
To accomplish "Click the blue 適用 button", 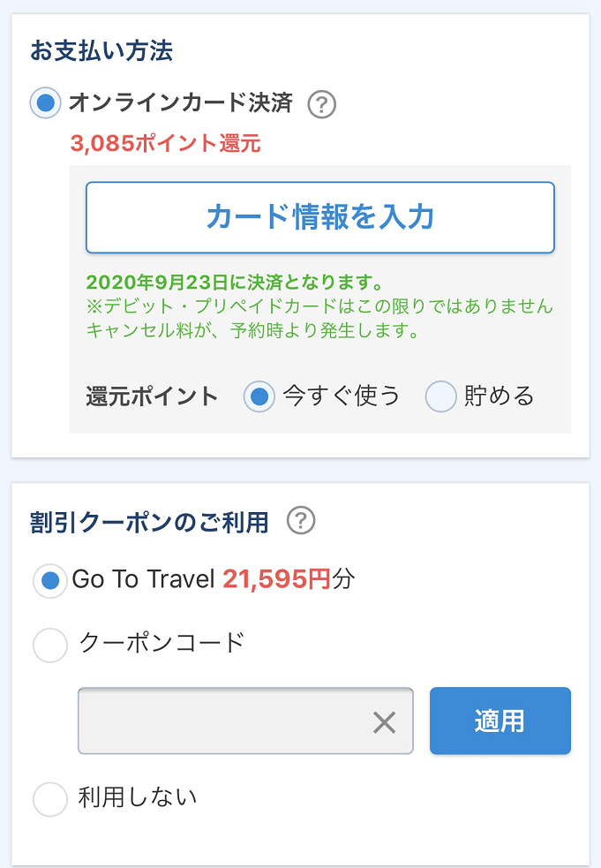I will [x=500, y=721].
